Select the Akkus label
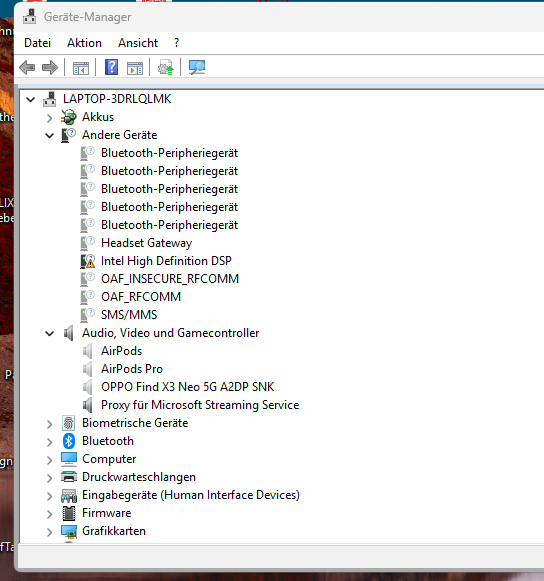 tap(98, 117)
